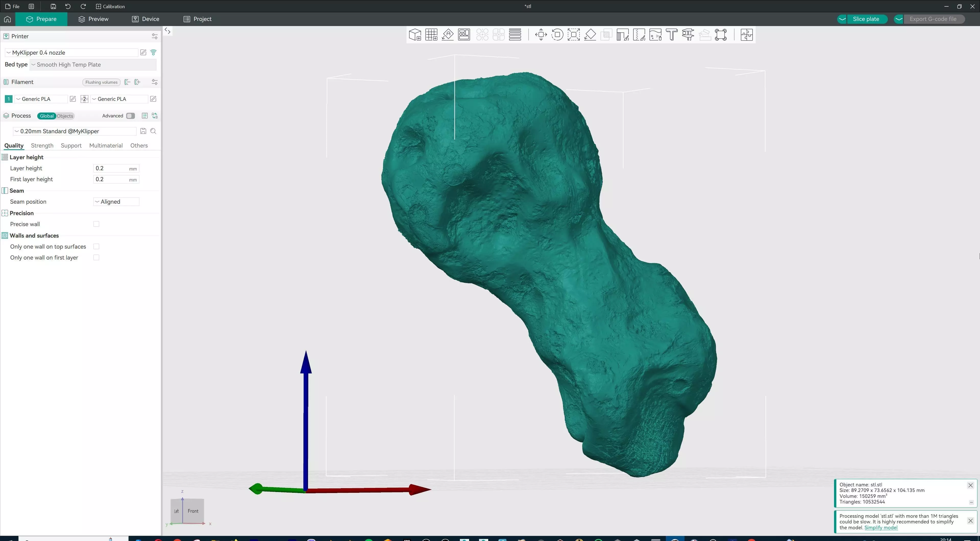This screenshot has width=980, height=541.
Task: Open the Measure caliper tool
Action: pos(688,35)
